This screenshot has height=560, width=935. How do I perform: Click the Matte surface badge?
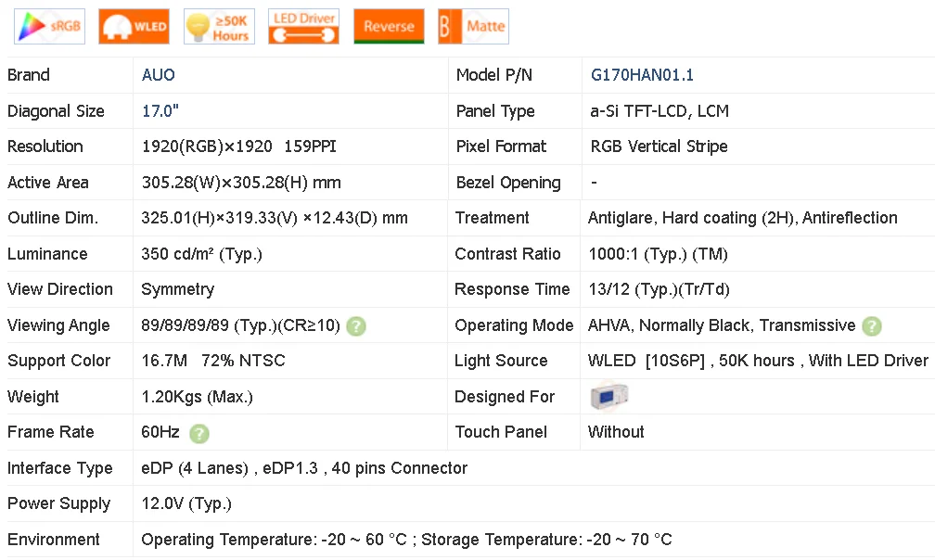pos(473,26)
